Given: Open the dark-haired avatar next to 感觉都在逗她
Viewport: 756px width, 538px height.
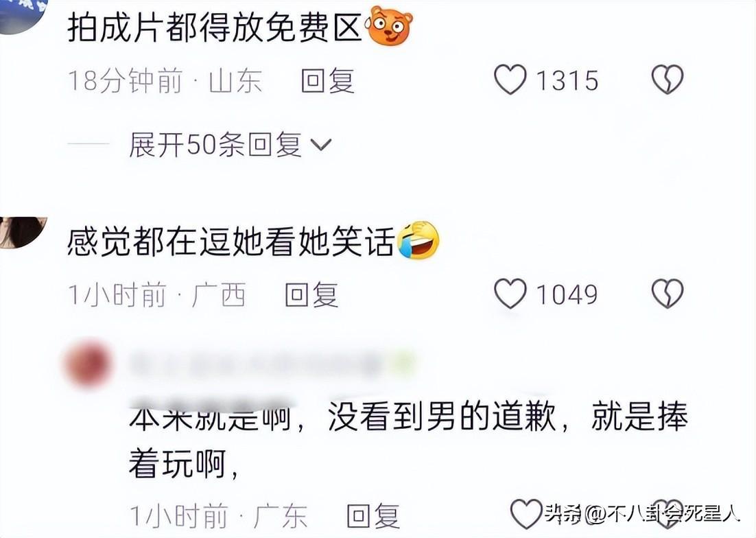Looking at the screenshot, I should click(22, 233).
